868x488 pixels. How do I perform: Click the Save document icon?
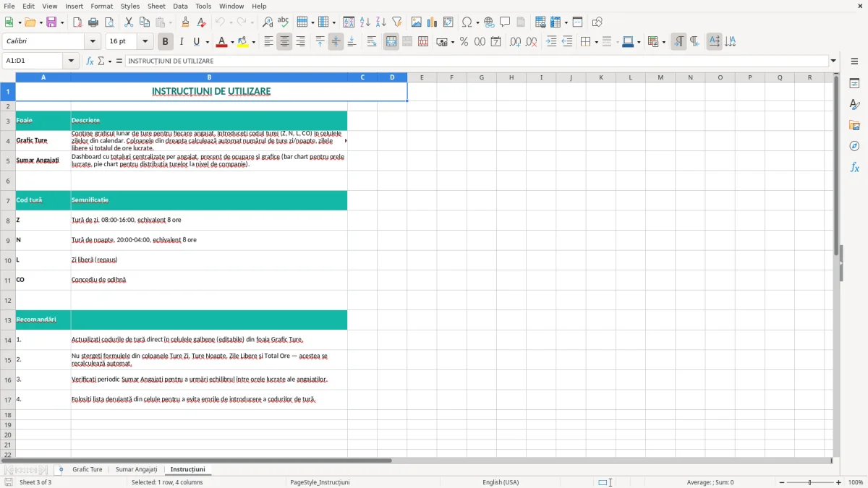click(51, 22)
